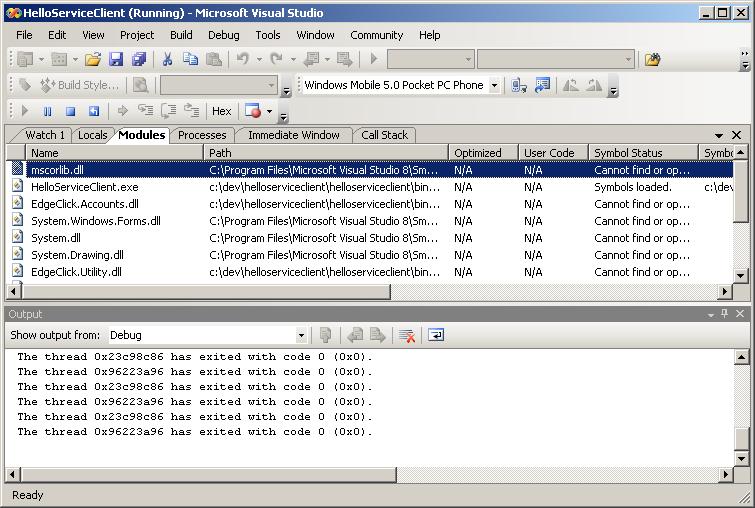Open the New Project dropdown arrow
Viewport: 755px width, 508px height.
(x=41, y=59)
